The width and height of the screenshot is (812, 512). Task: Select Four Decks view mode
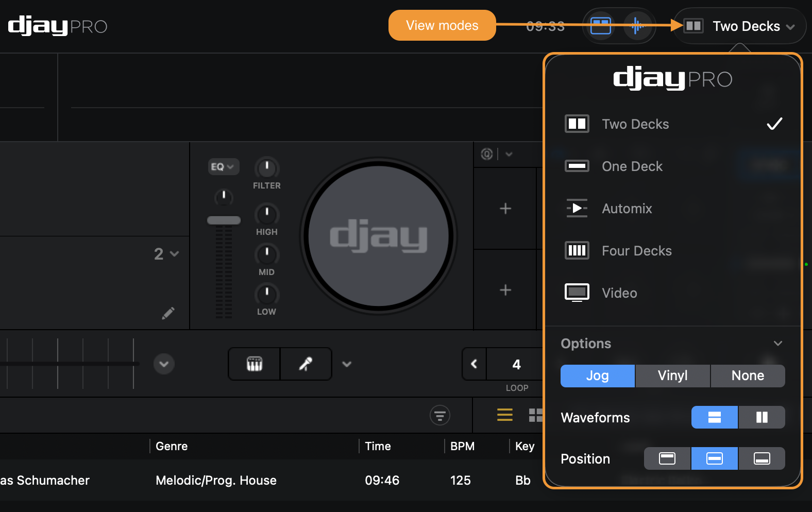pyautogui.click(x=673, y=251)
